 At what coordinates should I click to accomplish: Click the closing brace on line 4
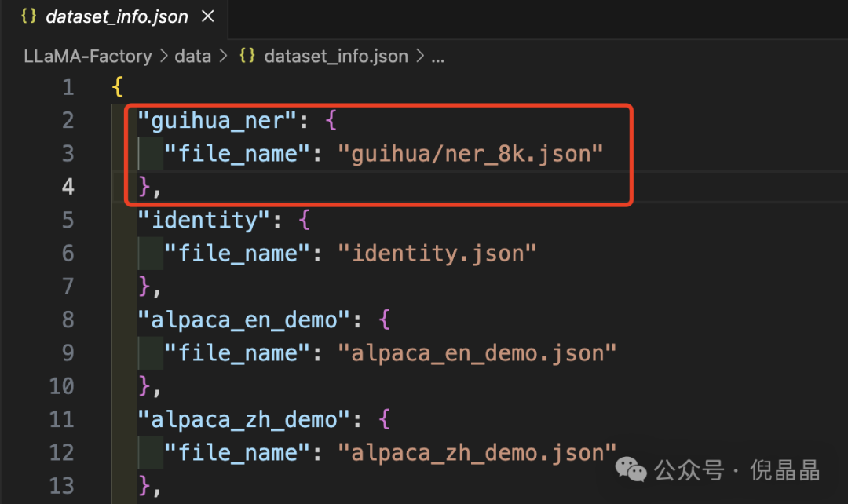tap(144, 187)
